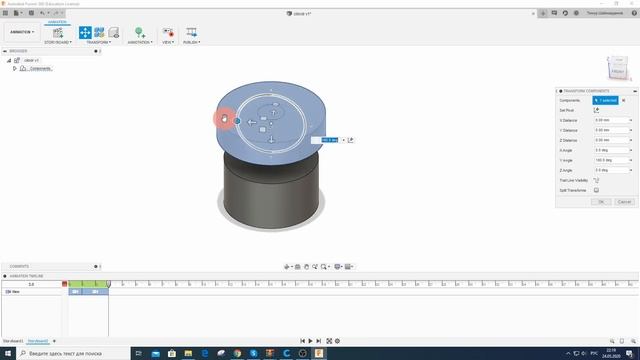The image size is (640, 360).
Task: Select the Components folder in browser
Action: [40, 69]
